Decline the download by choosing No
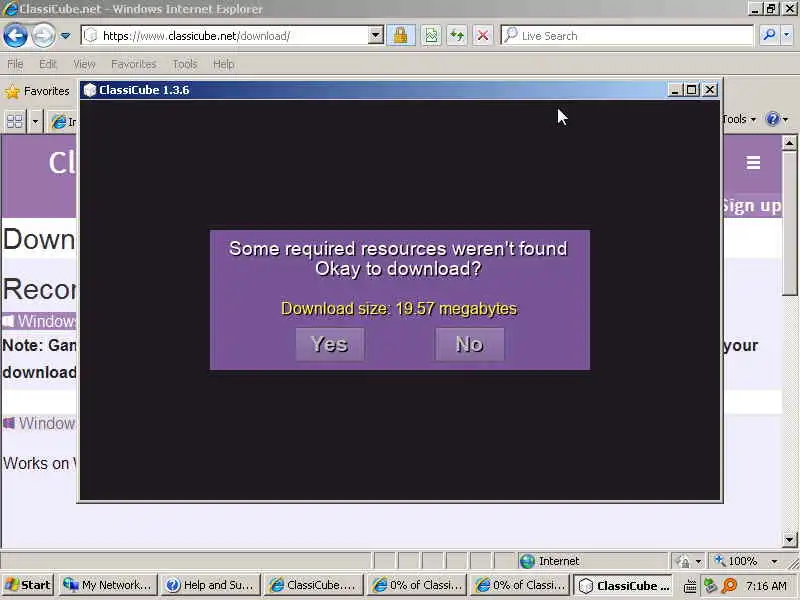Viewport: 800px width, 600px height. (469, 344)
